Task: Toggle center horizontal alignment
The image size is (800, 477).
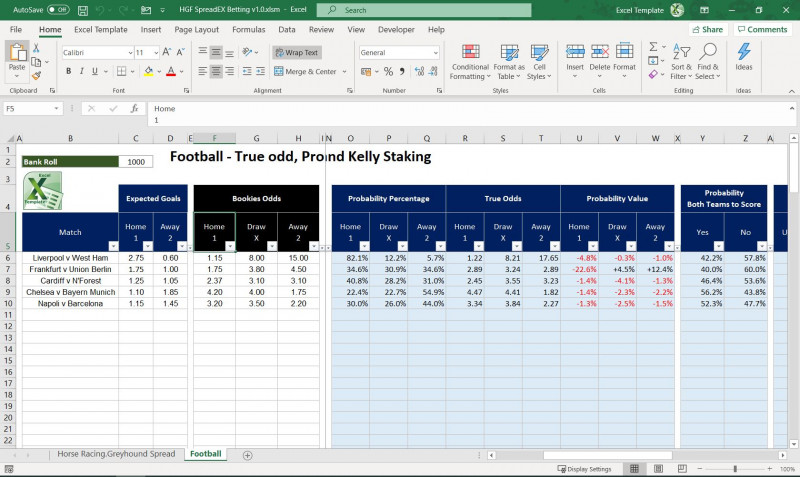Action: tap(216, 71)
